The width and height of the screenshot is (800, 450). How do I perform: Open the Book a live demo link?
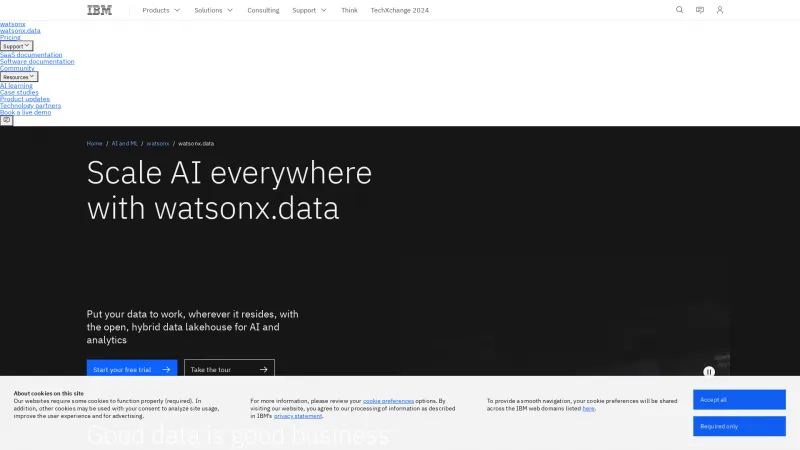[x=26, y=112]
